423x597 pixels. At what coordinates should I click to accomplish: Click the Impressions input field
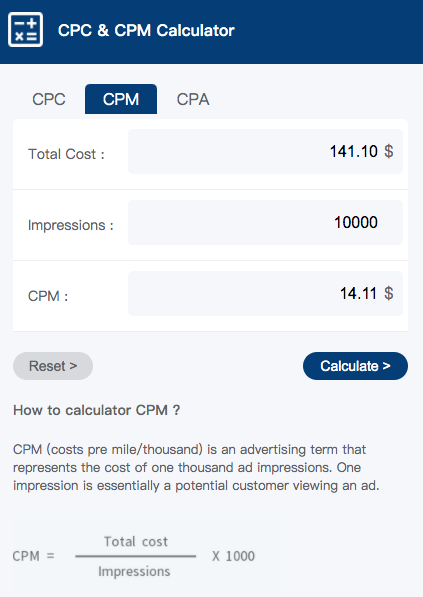(x=265, y=222)
